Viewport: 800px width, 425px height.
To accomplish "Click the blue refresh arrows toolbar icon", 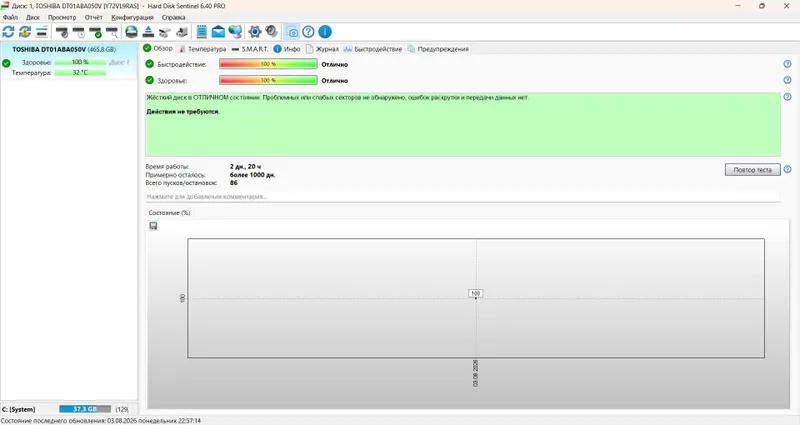I will click(8, 32).
